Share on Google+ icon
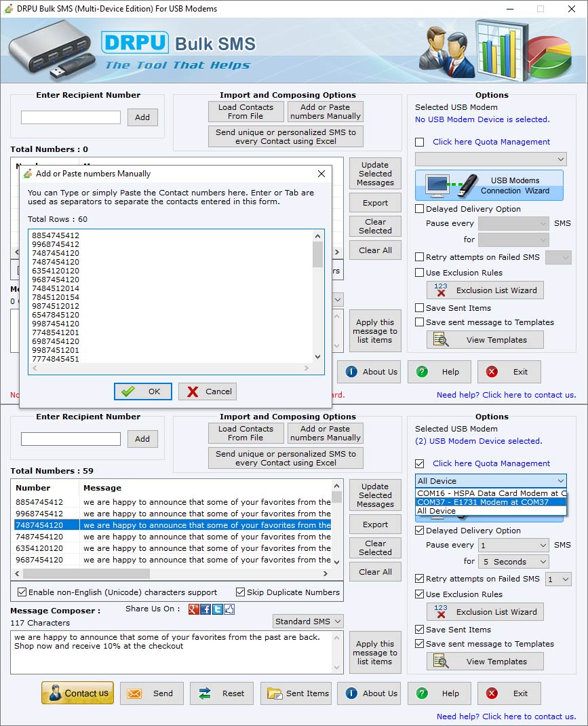This screenshot has height=726, width=588. tap(193, 609)
